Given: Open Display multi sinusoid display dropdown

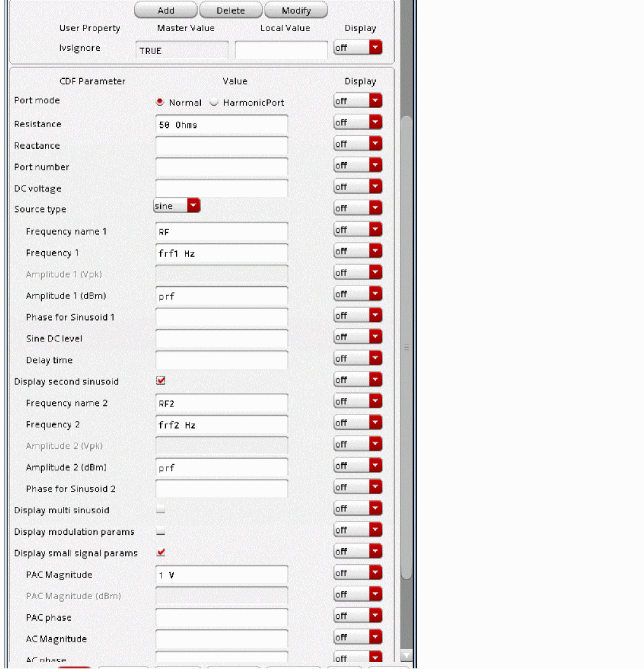Looking at the screenshot, I should 358,508.
